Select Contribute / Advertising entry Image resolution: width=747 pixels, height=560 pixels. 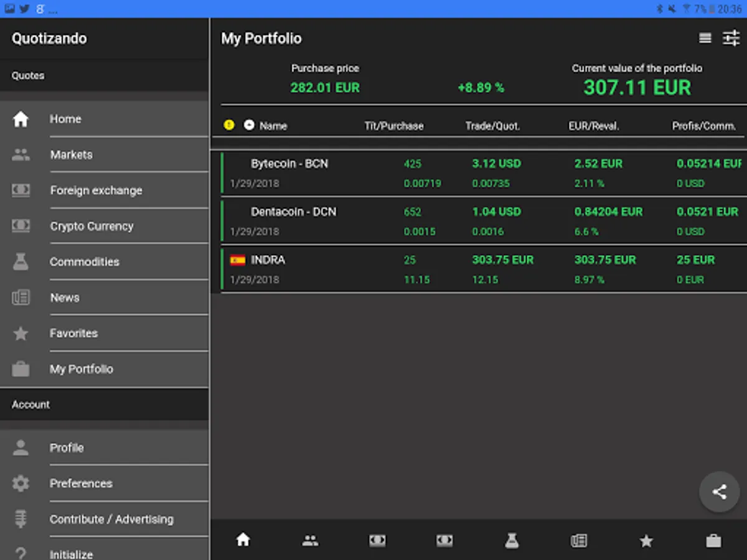tap(104, 519)
